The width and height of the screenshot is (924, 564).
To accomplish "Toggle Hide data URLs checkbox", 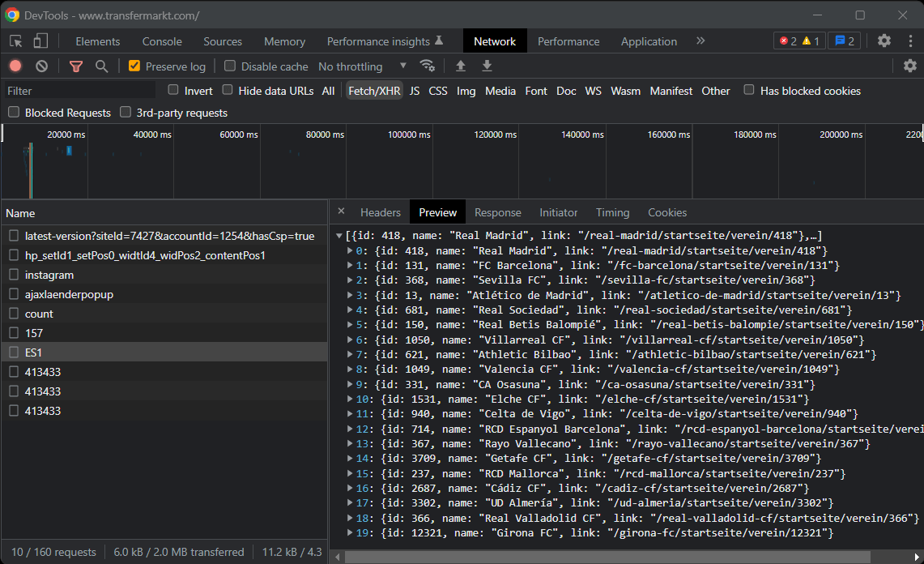I will click(x=228, y=90).
